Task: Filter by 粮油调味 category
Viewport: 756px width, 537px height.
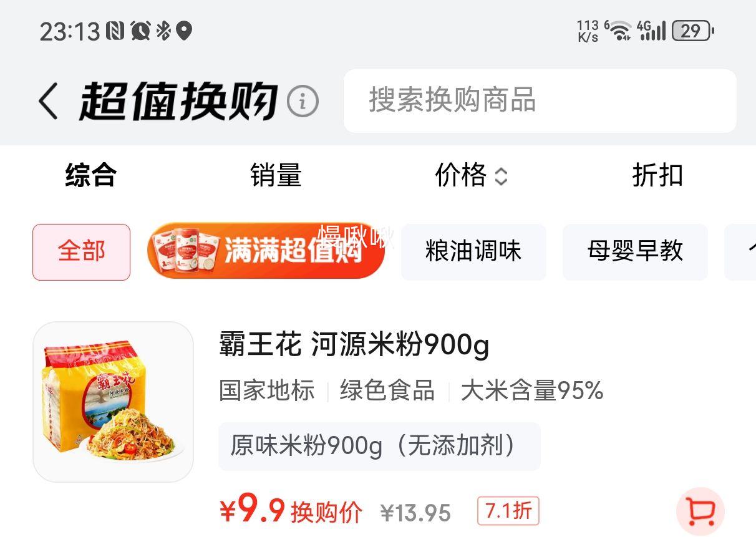Action: pyautogui.click(x=473, y=252)
